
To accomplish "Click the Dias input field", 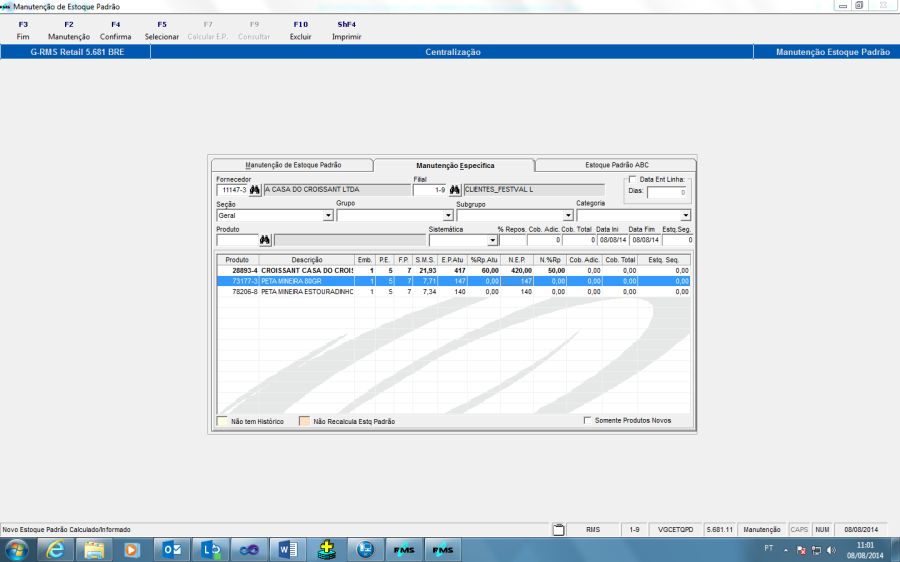I will point(667,192).
